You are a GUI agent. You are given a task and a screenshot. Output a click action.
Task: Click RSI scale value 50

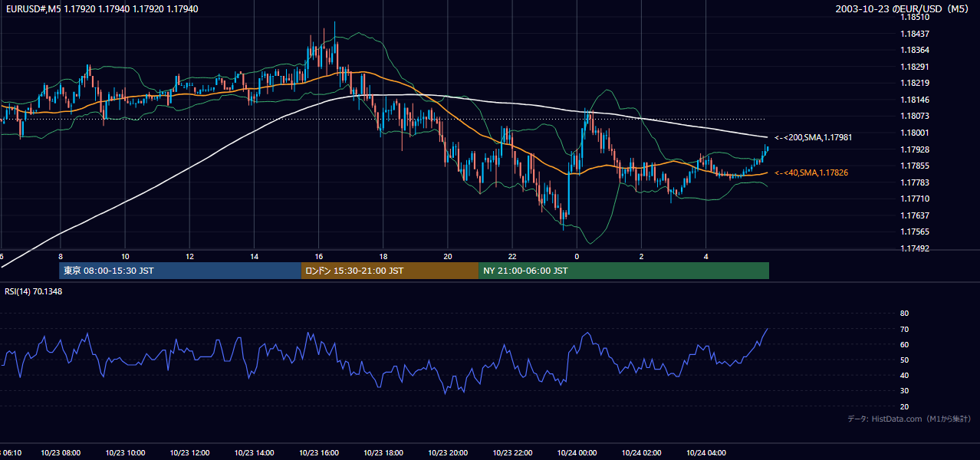(x=904, y=360)
